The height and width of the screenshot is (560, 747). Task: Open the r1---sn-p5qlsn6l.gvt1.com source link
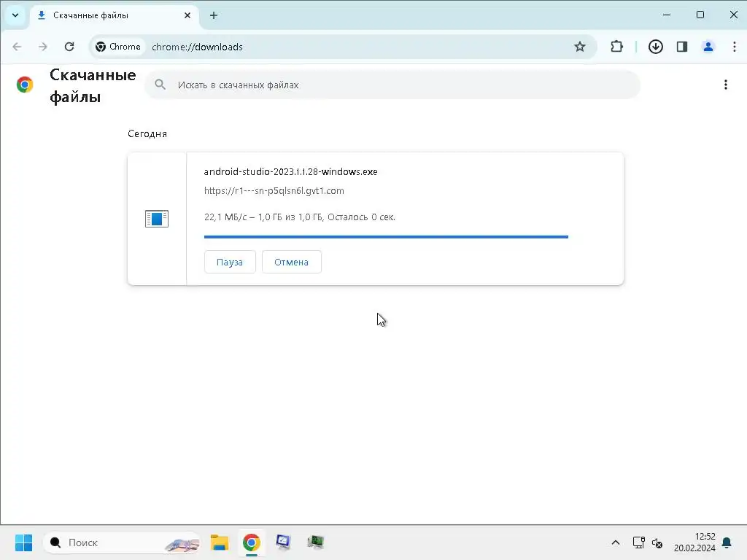274,191
